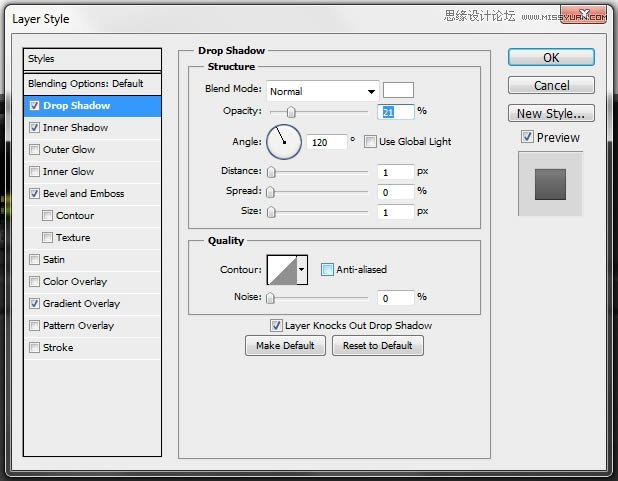Click the Spread percent field
This screenshot has width=618, height=481.
(x=395, y=192)
